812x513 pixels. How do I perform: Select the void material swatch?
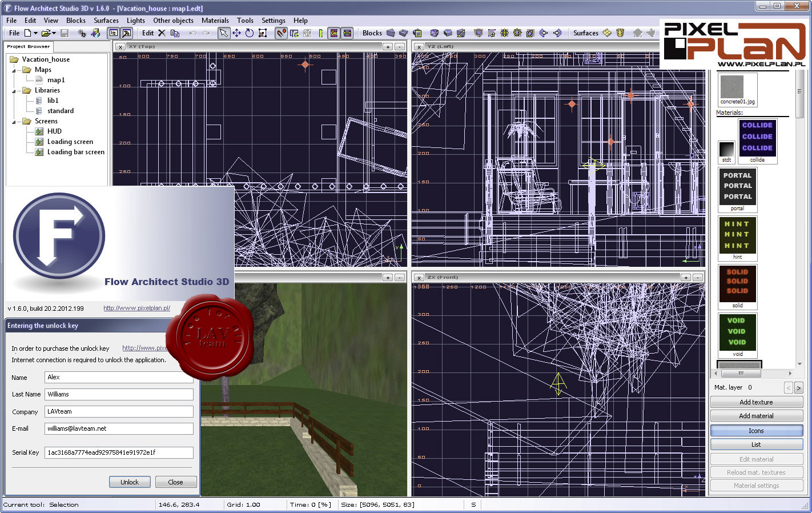click(x=737, y=335)
